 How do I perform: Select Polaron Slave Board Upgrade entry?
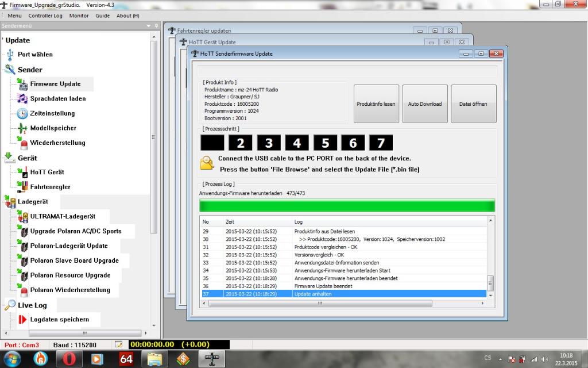(74, 260)
